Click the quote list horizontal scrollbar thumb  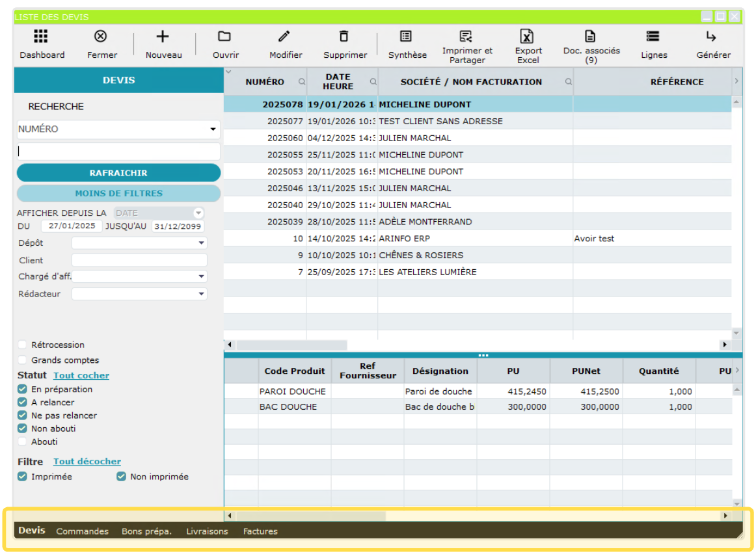(291, 345)
